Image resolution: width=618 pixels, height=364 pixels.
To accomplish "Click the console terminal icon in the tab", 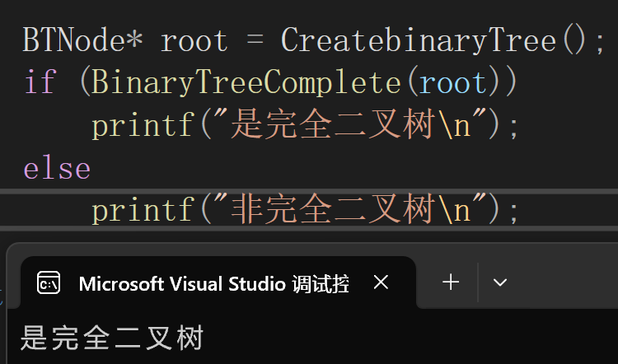I will [49, 282].
